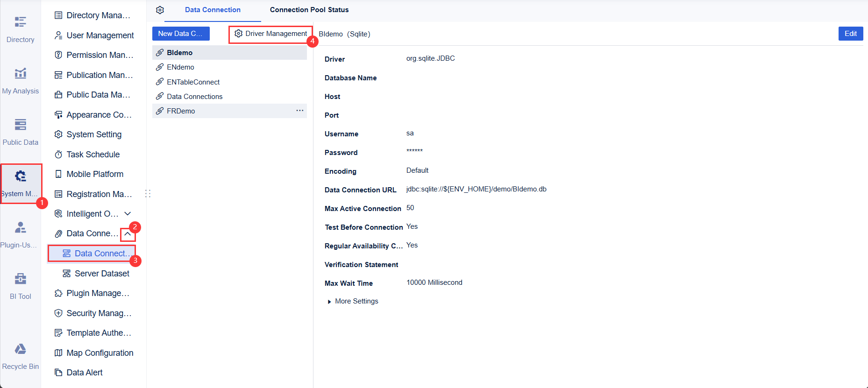Click the Security Management shield icon
Screen dimensions: 868x388
(58, 313)
